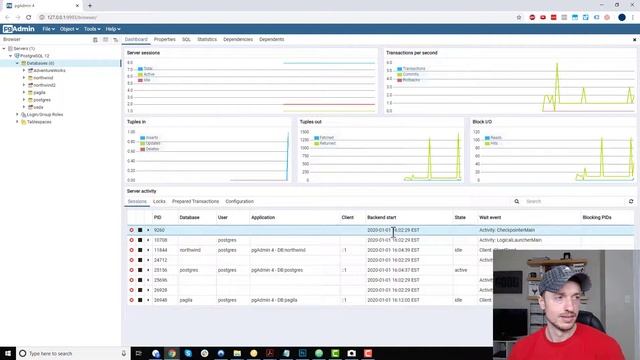Expand the AdventureWorks database node
Viewport: 640px width, 360px height.
pos(24,71)
